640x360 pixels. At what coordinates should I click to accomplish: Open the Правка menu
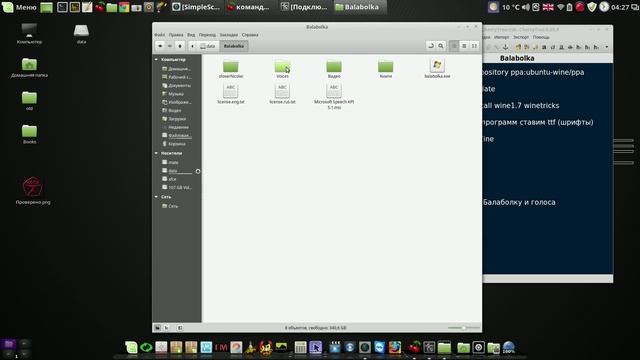176,35
